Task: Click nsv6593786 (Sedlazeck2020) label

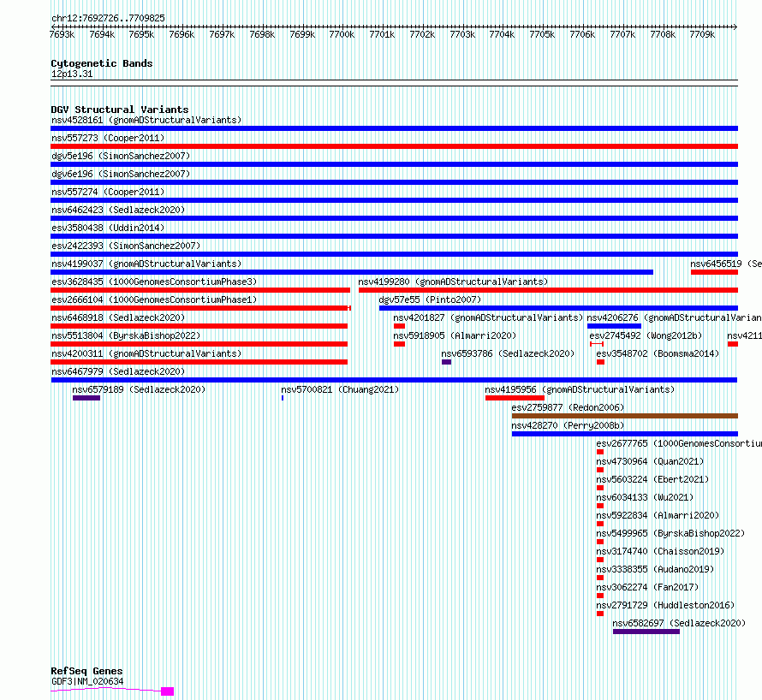Action: point(508,353)
